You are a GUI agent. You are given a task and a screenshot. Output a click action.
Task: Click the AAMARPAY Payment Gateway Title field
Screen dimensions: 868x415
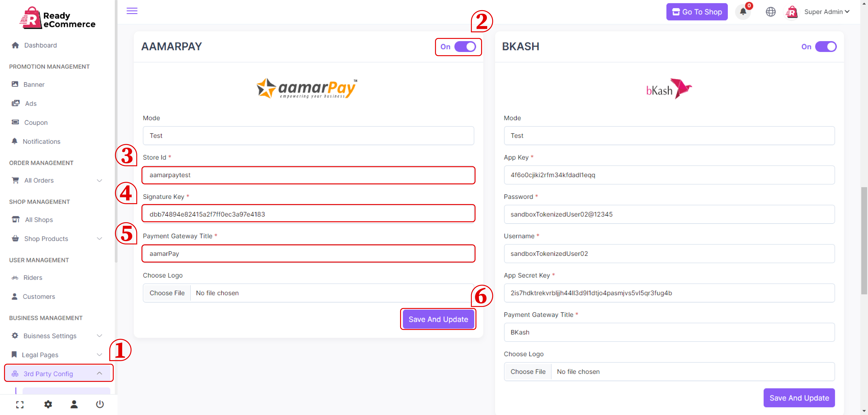pyautogui.click(x=308, y=254)
